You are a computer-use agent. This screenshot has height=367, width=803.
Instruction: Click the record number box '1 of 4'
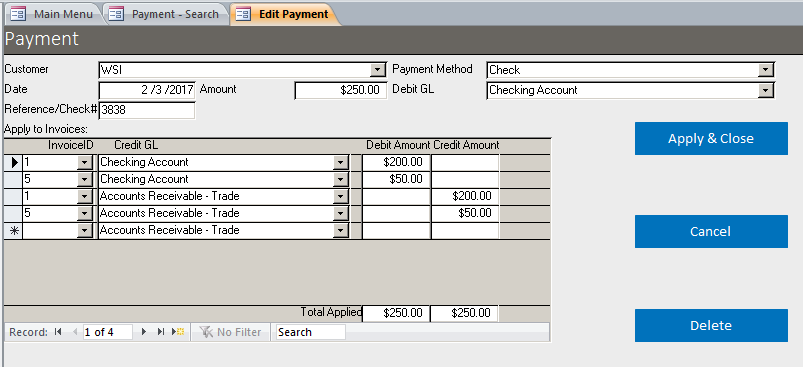pos(107,332)
